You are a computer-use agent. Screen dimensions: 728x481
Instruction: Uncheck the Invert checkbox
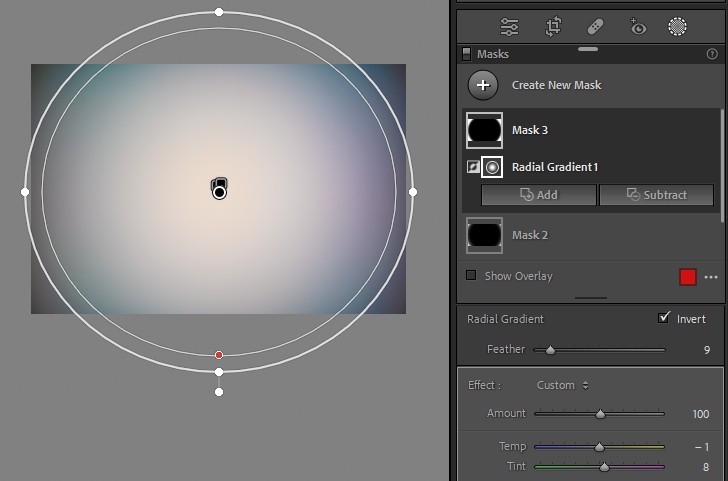664,318
